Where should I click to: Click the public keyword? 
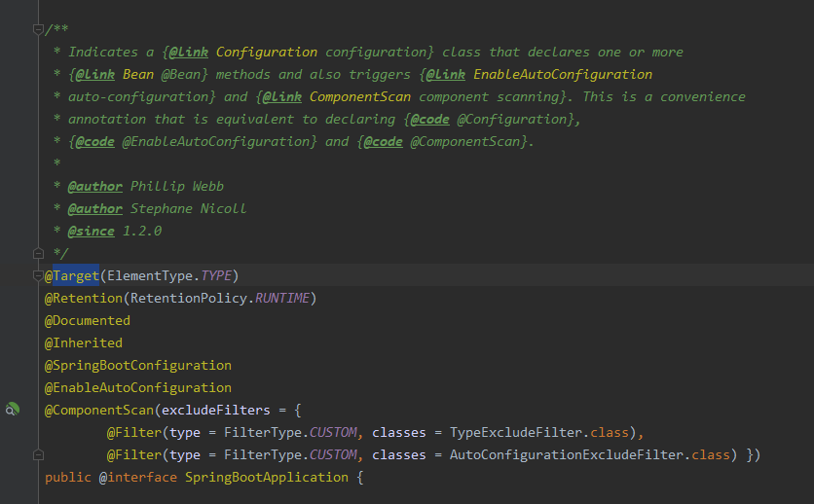coord(68,477)
